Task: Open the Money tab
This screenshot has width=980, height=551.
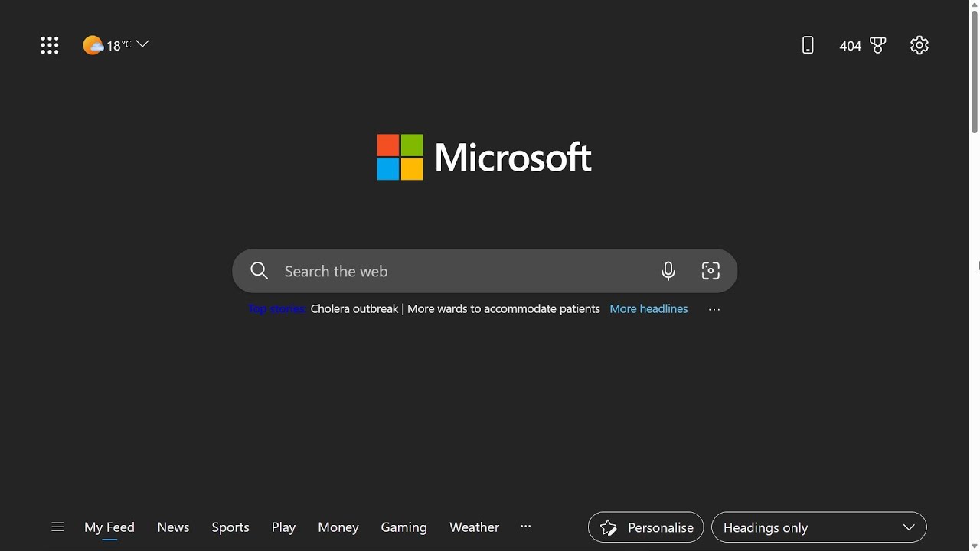Action: 338,527
